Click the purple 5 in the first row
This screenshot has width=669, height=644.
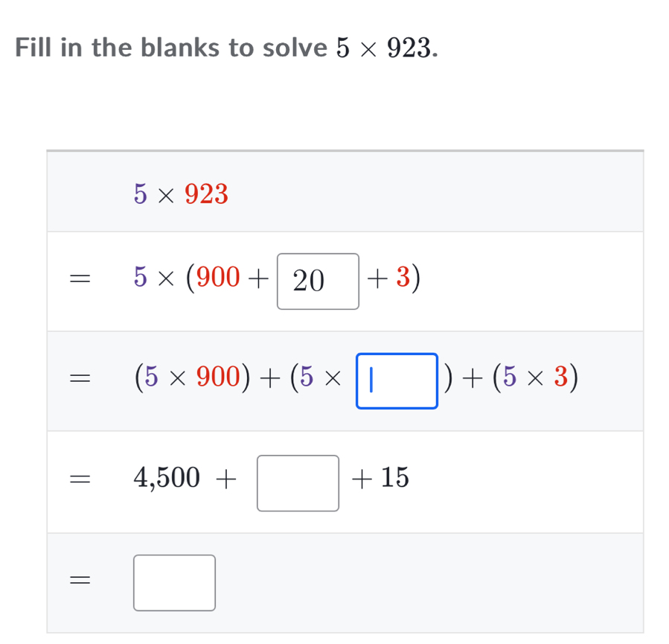(x=141, y=194)
